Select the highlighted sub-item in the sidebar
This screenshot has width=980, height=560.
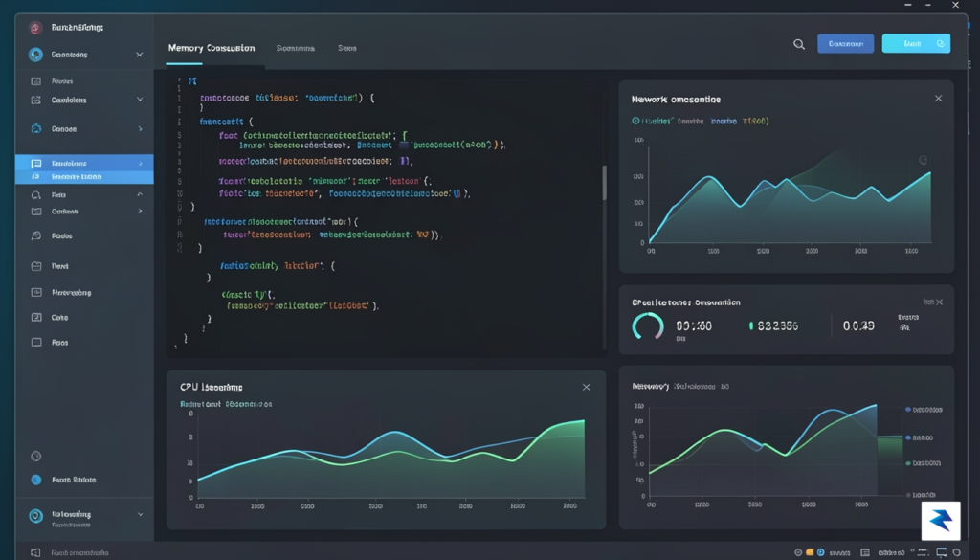pyautogui.click(x=84, y=177)
